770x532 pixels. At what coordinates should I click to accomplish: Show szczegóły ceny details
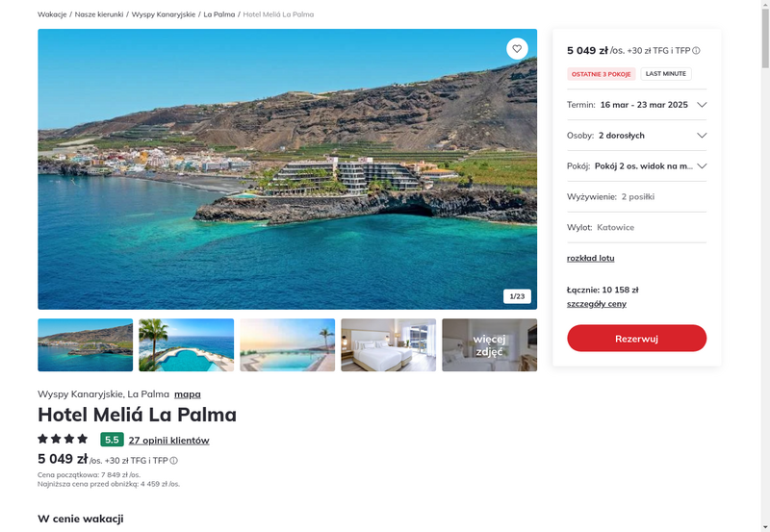pyautogui.click(x=596, y=304)
